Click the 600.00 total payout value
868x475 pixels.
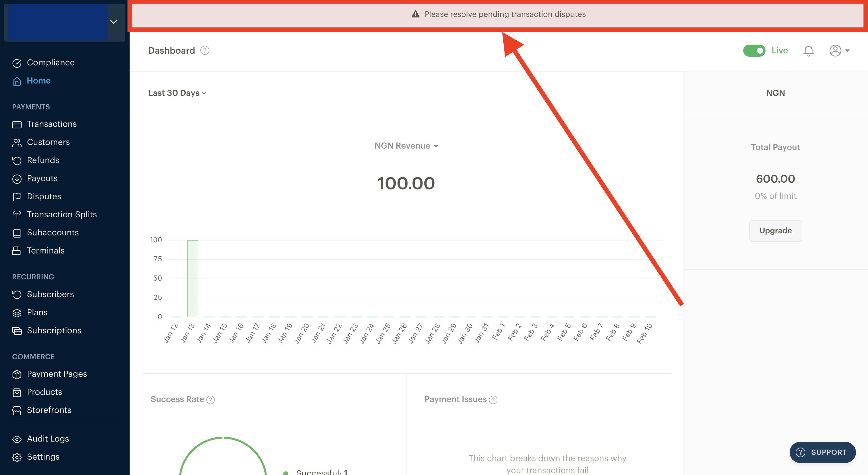(775, 179)
